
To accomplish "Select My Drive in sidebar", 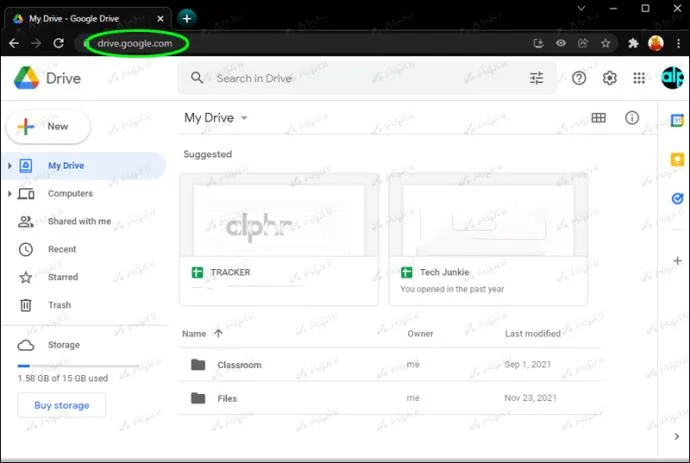I will 84,166.
